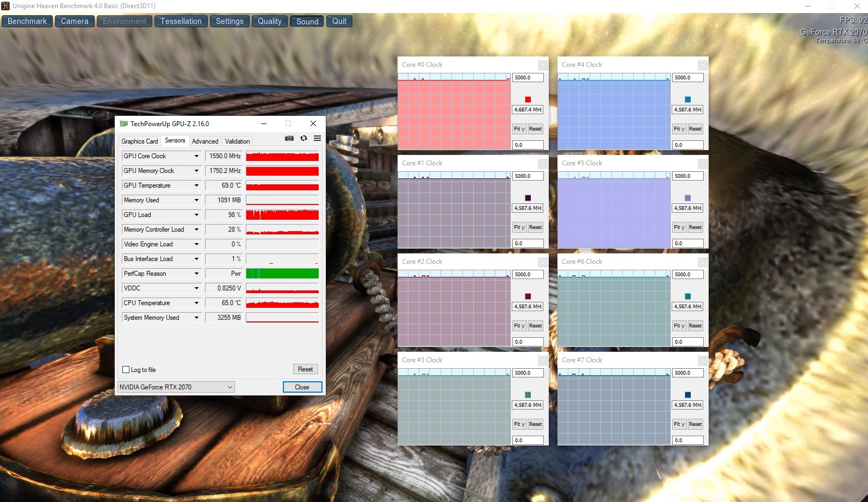868x502 pixels.
Task: Close the Core #3 Clock graph window
Action: [x=542, y=361]
